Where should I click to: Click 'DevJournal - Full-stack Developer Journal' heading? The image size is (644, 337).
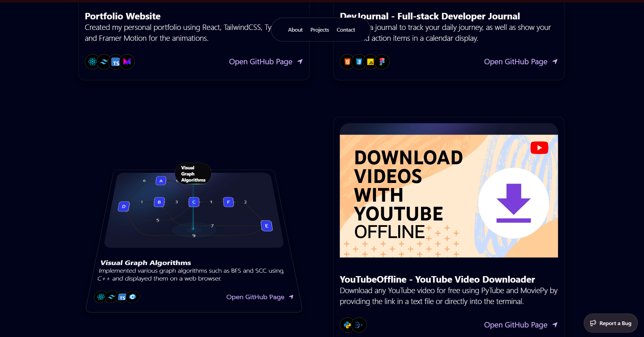click(x=430, y=16)
